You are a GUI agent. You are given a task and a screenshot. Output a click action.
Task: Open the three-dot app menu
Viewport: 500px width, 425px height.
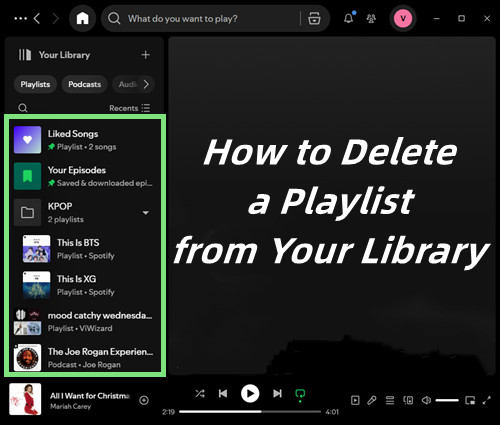pyautogui.click(x=20, y=19)
